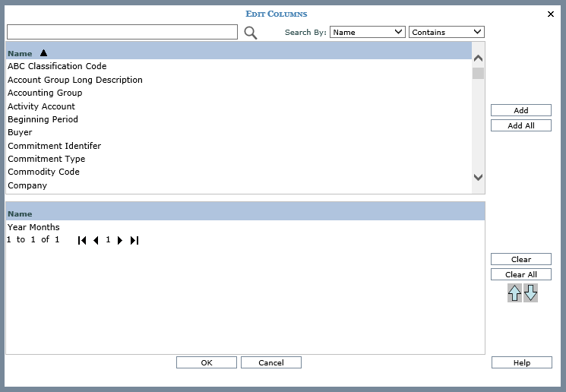Viewport: 566px width, 392px height.
Task: Select Commodity Code from available columns
Action: [43, 172]
